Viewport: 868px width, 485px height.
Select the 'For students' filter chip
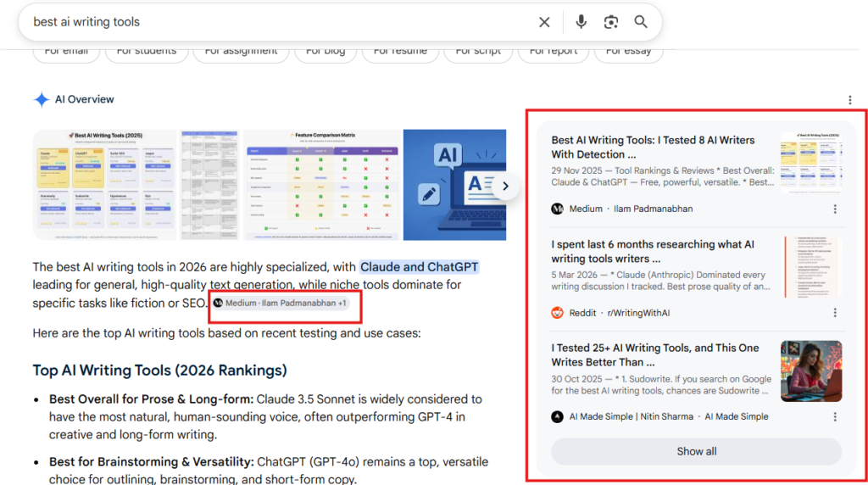pos(147,52)
